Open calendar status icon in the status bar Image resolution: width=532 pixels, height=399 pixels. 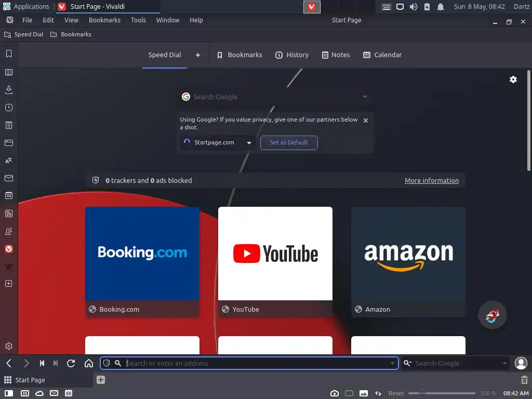tap(69, 393)
